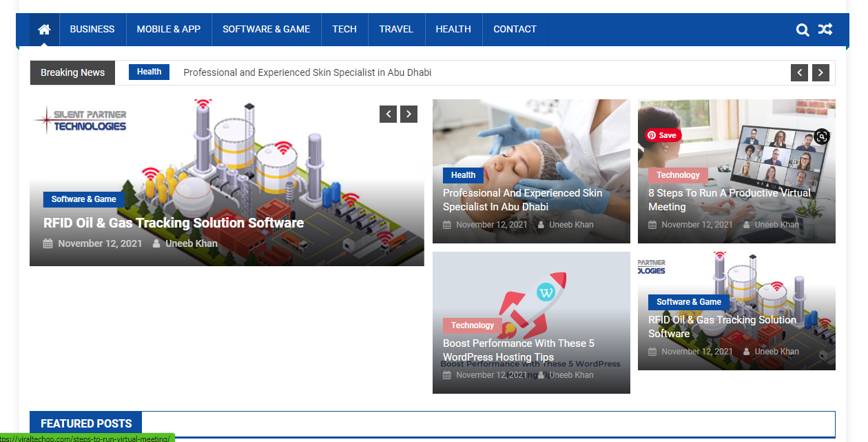The width and height of the screenshot is (868, 442).
Task: Open the Business menu
Action: click(x=92, y=30)
